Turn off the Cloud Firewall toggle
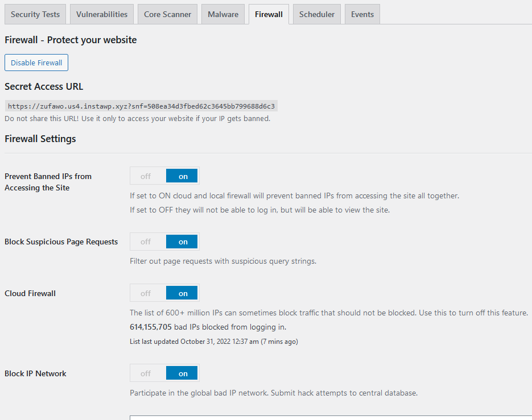The width and height of the screenshot is (532, 420). click(146, 293)
